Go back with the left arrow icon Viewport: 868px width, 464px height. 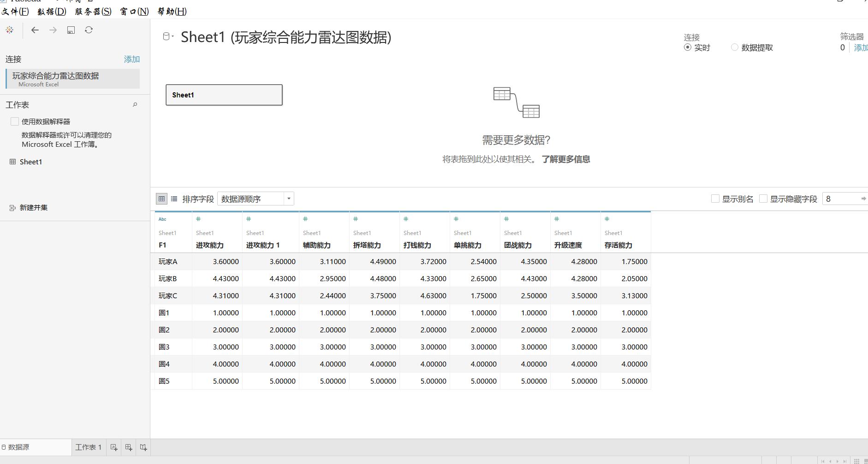point(35,30)
